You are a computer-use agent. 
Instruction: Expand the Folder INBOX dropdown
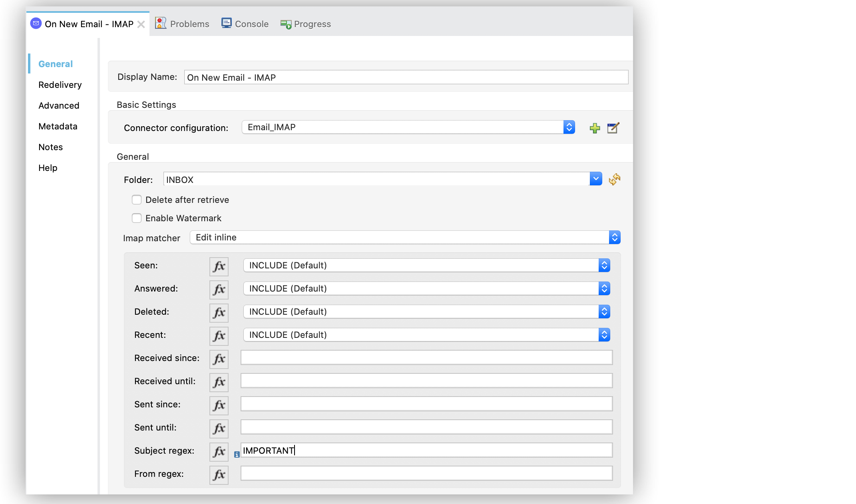click(x=595, y=179)
